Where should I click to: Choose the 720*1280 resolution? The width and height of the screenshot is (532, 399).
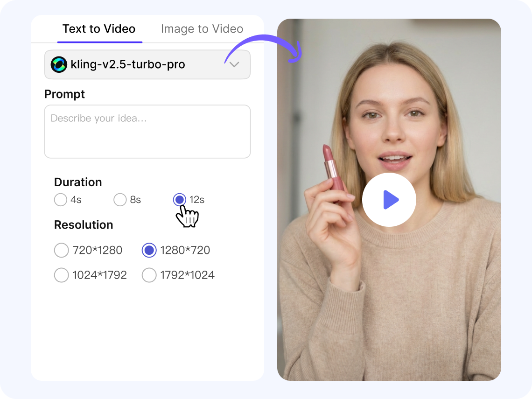[62, 250]
